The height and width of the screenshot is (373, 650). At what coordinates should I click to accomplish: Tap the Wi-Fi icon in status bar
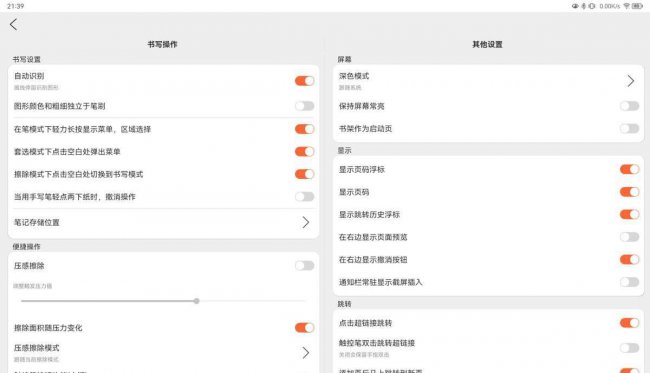coord(627,6)
